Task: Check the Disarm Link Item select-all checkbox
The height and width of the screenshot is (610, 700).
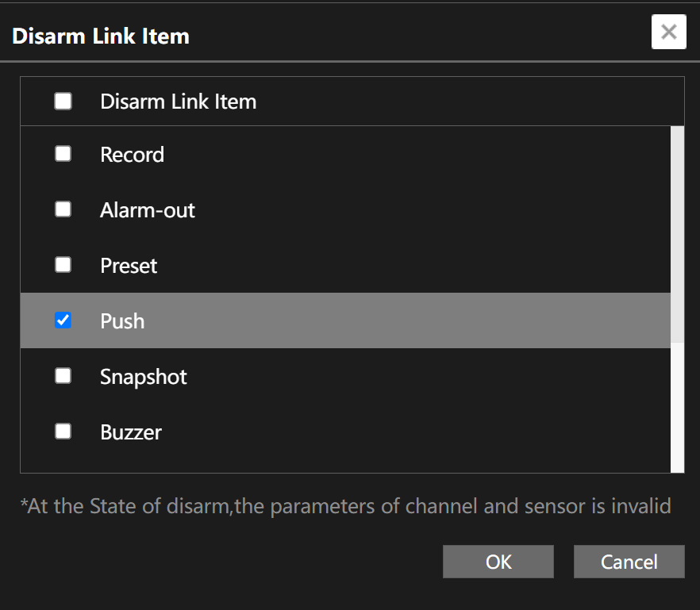Action: (63, 101)
